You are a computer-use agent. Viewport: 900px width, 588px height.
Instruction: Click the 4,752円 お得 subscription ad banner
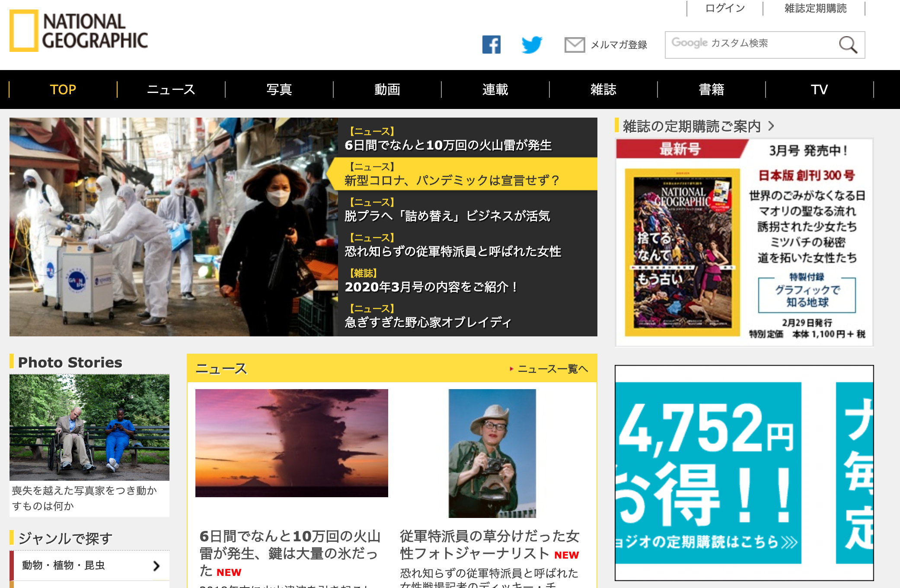744,473
